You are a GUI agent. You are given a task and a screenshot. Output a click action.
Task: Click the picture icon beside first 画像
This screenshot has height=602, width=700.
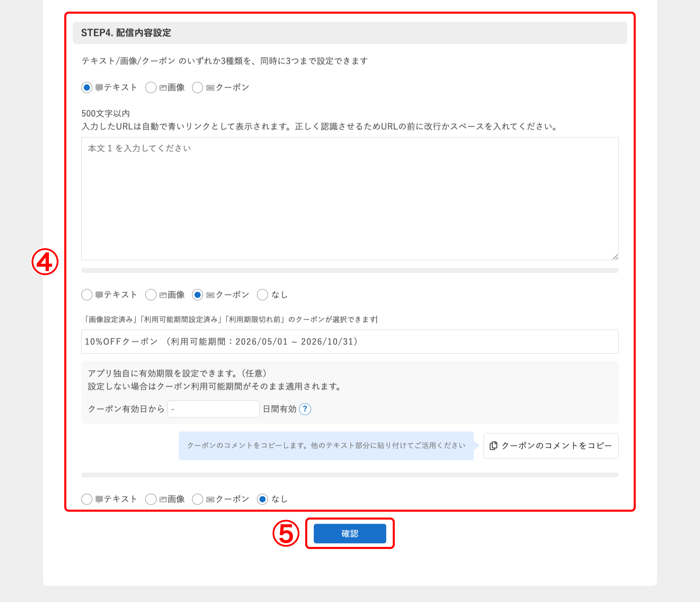tap(163, 88)
